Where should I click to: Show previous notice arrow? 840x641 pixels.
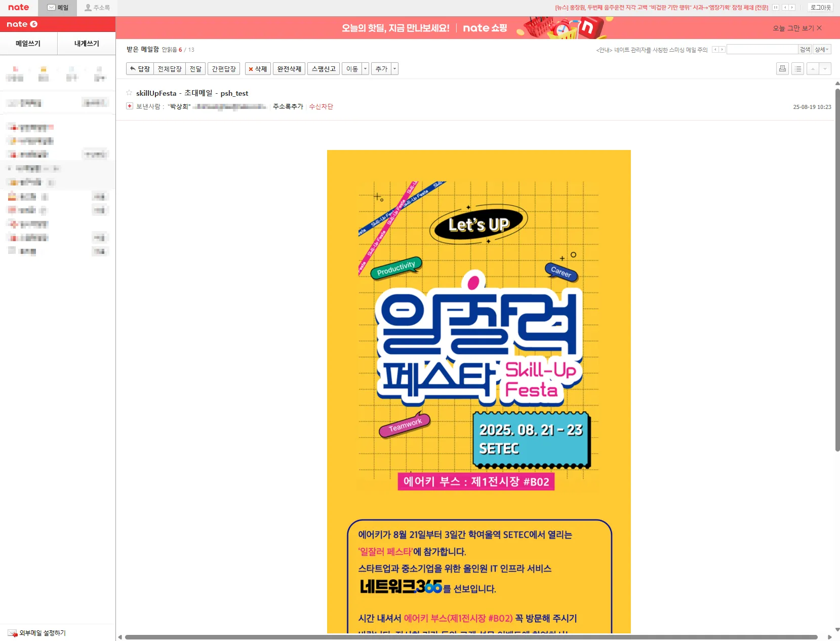tap(715, 50)
